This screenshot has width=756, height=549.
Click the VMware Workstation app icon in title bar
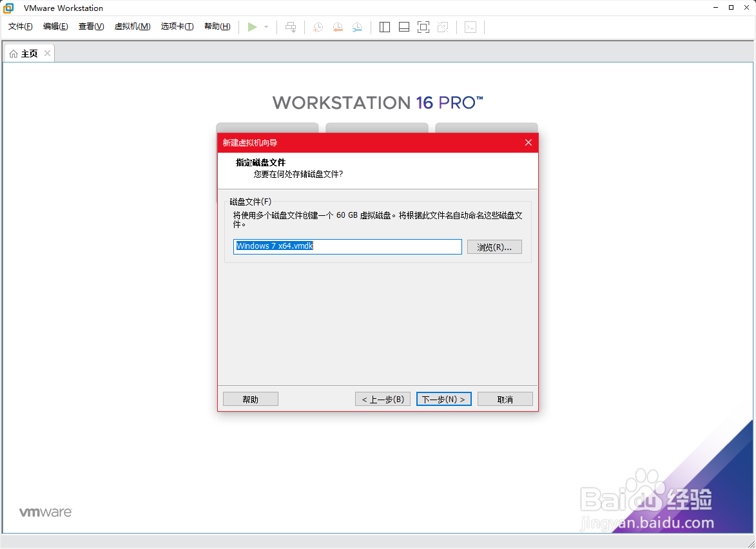[x=8, y=8]
